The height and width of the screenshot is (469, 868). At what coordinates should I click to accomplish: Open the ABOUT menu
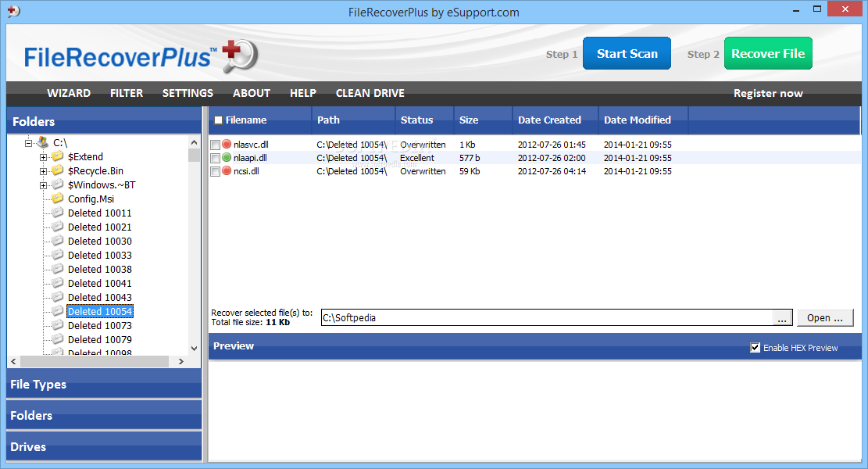tap(252, 93)
